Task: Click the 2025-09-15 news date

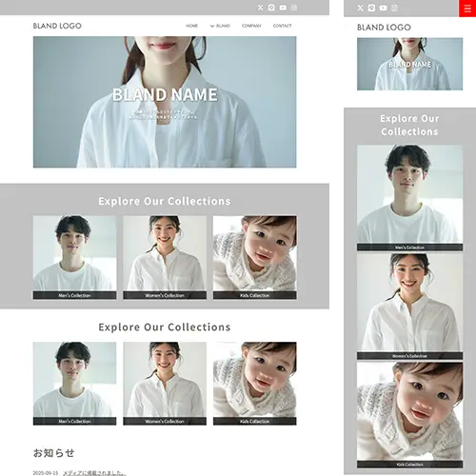Action: tap(46, 473)
